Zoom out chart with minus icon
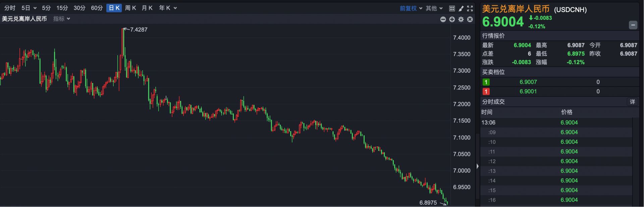 (443, 19)
